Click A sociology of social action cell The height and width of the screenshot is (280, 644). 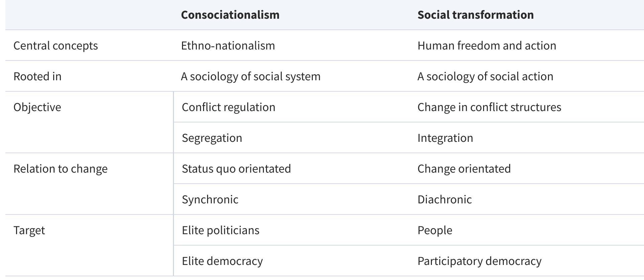(485, 76)
